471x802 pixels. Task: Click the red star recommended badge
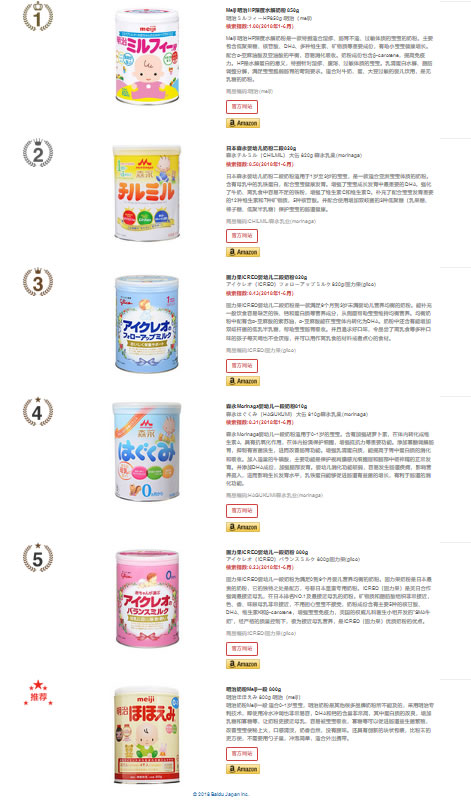pos(38,694)
